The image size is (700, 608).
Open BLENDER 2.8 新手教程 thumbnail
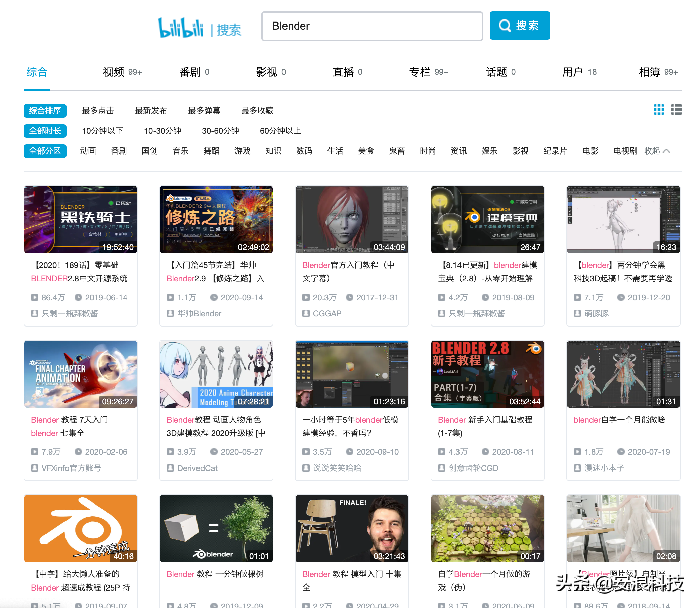tap(488, 374)
